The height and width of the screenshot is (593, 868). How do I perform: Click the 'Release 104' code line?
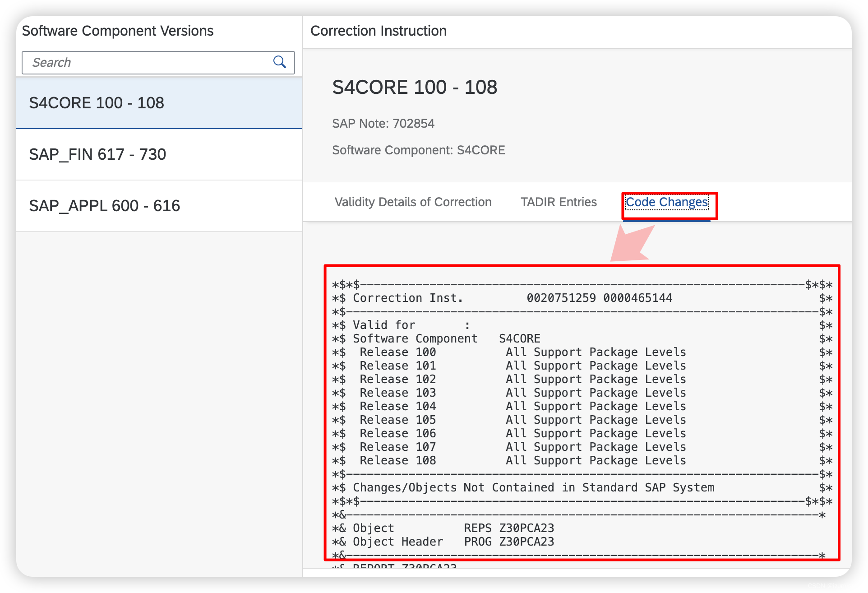582,406
